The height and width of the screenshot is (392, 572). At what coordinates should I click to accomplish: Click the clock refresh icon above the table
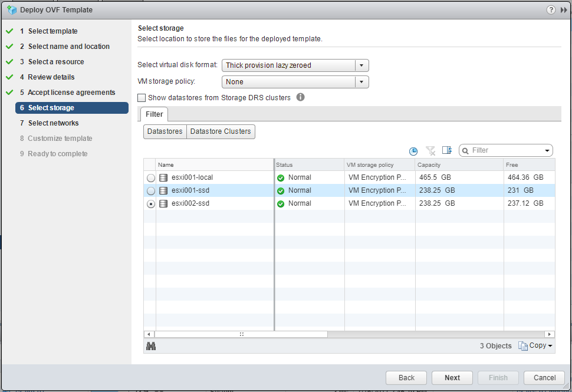pos(413,151)
